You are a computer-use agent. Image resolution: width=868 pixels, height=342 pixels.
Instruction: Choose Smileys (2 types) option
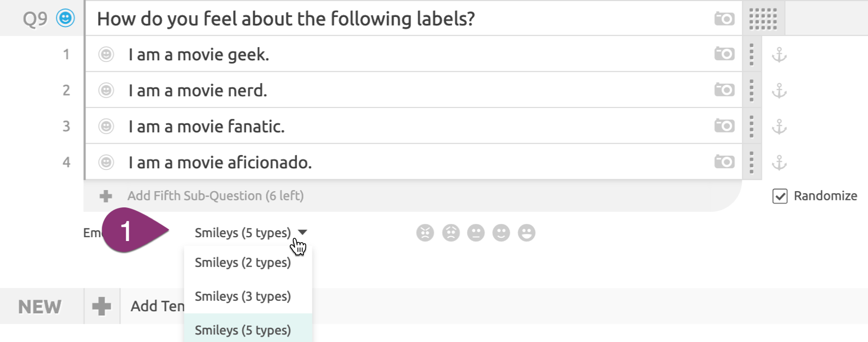click(x=242, y=263)
